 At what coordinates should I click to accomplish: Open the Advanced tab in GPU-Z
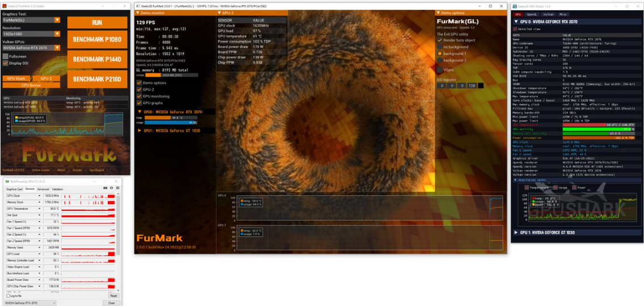[x=43, y=189]
